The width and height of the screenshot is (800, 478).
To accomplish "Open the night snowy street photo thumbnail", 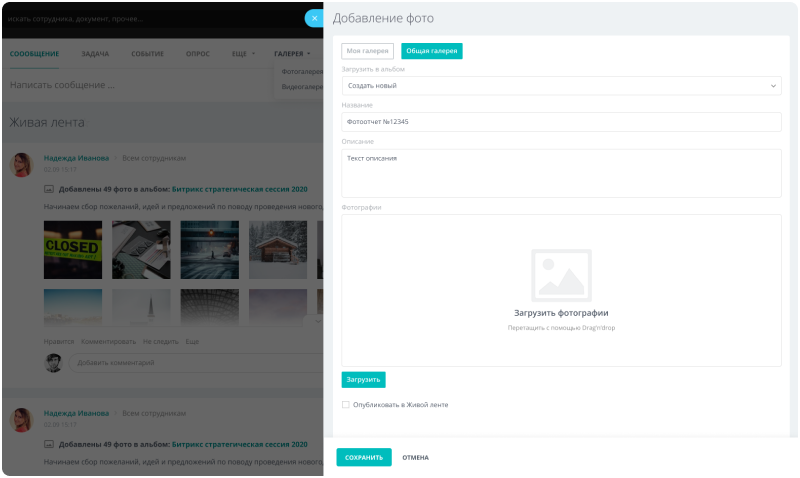I will pyautogui.click(x=210, y=250).
